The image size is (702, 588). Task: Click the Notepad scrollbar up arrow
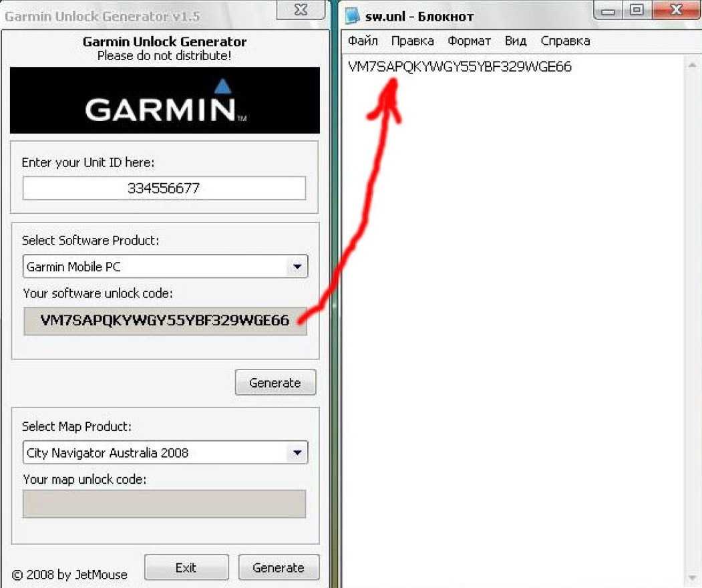pyautogui.click(x=692, y=65)
